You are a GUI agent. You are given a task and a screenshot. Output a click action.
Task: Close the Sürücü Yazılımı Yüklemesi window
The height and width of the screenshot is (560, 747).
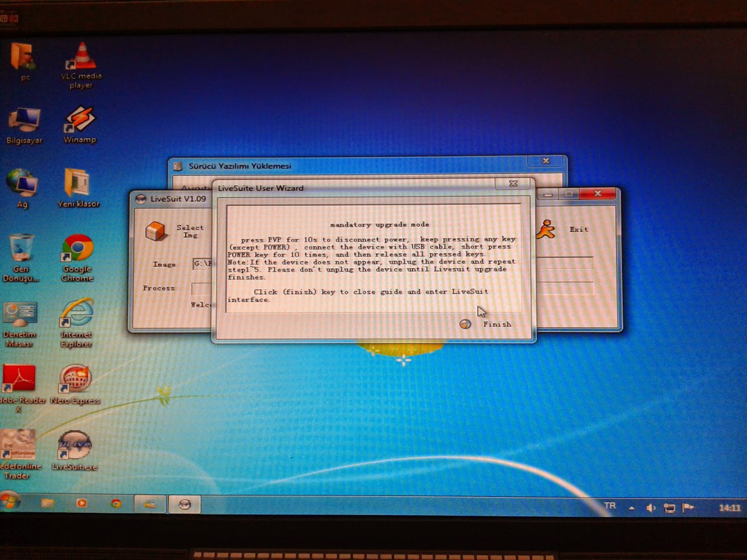(546, 161)
